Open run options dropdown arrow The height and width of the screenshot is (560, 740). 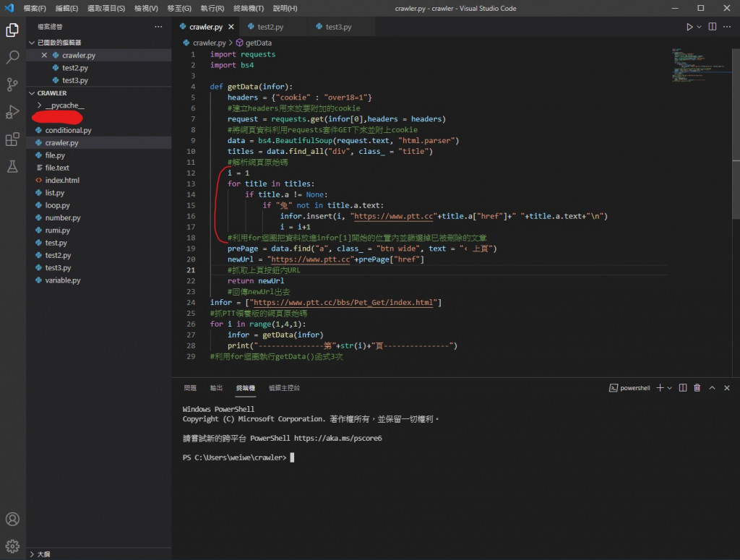699,27
